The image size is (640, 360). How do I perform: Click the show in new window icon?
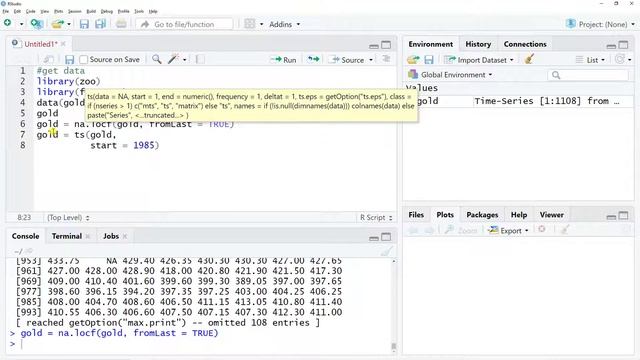(49, 60)
